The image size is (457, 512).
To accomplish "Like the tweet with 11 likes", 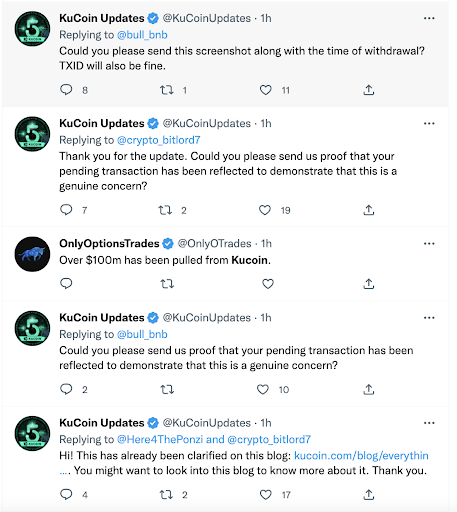I will tap(266, 90).
